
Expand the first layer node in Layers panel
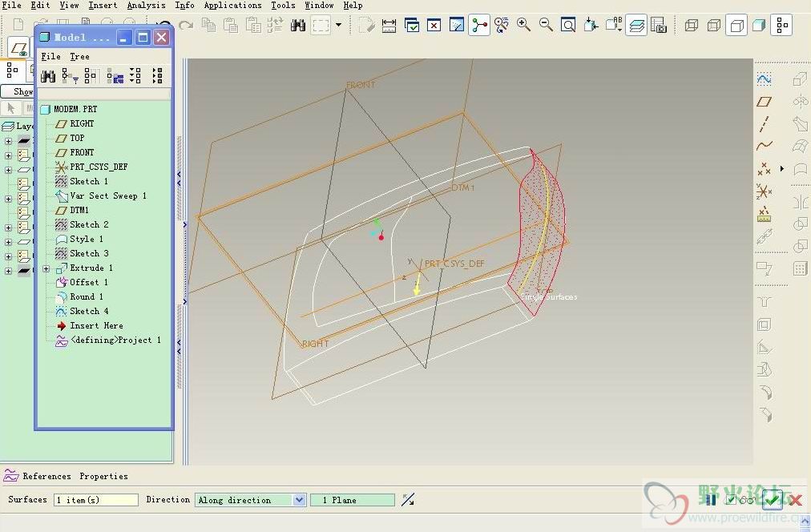(8, 141)
